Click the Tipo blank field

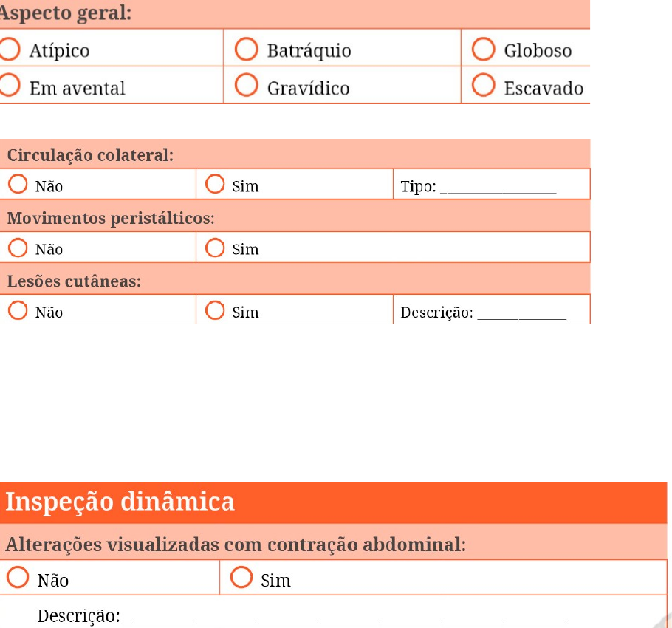[498, 188]
